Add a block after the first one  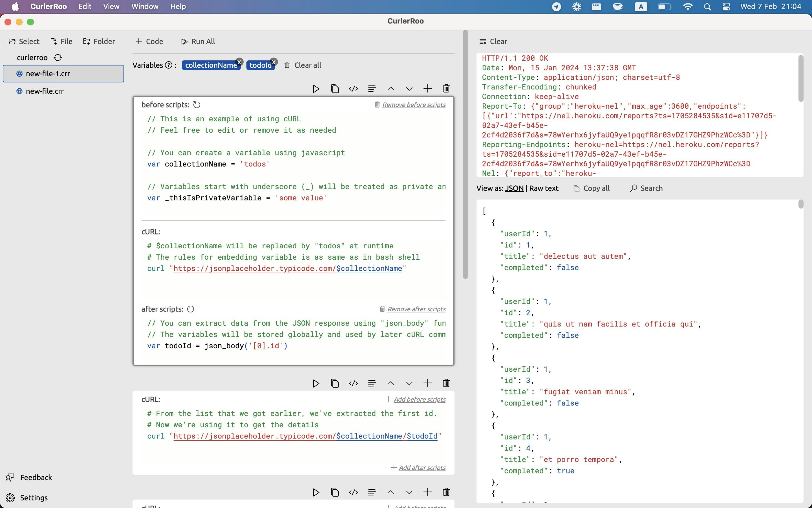point(427,89)
